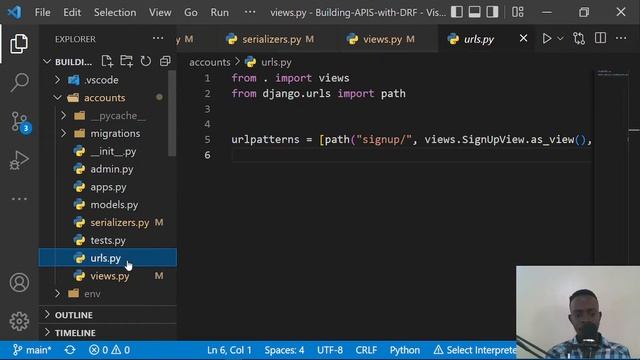Click accounts in the editor breadcrumb
The height and width of the screenshot is (360, 640).
(210, 62)
